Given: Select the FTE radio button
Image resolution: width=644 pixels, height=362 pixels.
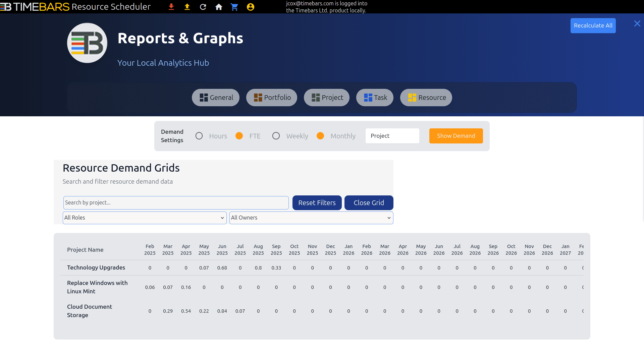Looking at the screenshot, I should coord(239,136).
